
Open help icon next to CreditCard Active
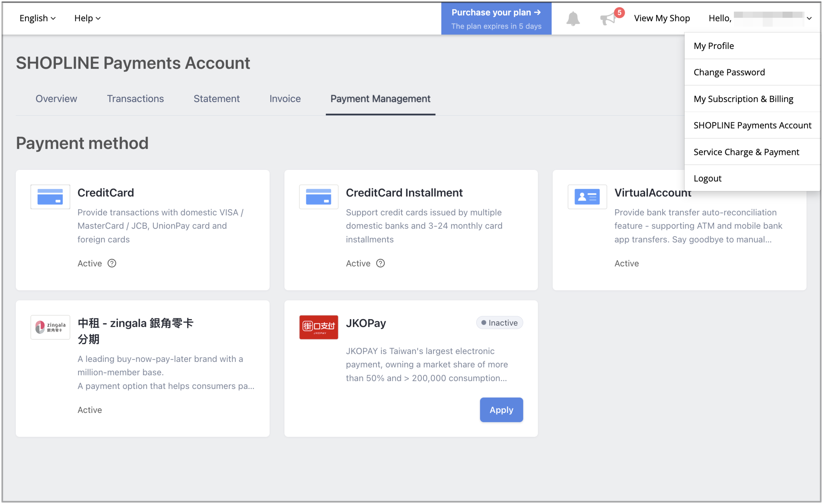112,263
